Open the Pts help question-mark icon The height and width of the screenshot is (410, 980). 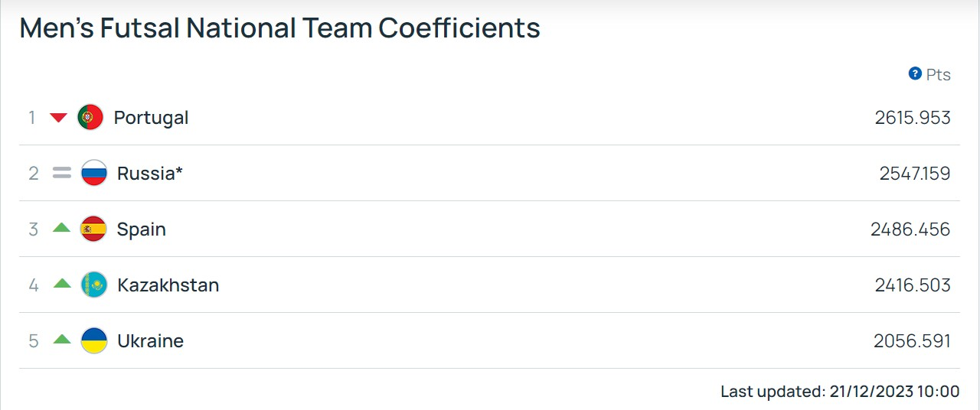(915, 73)
